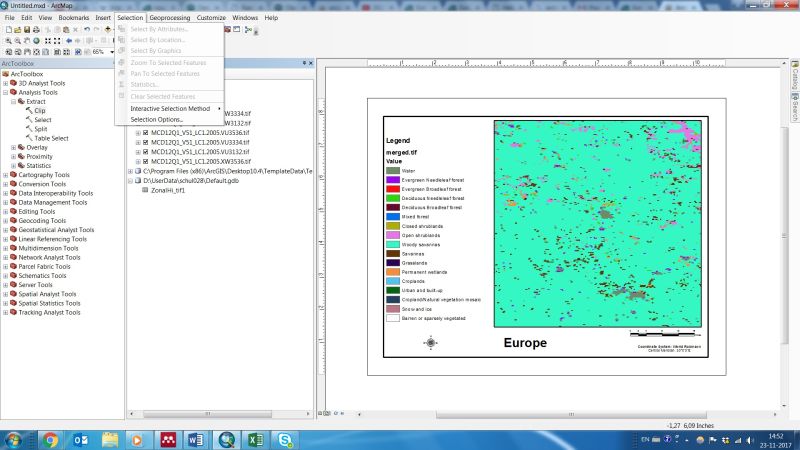Click the Europe map title text
Image resolution: width=800 pixels, height=450 pixels.
click(525, 343)
